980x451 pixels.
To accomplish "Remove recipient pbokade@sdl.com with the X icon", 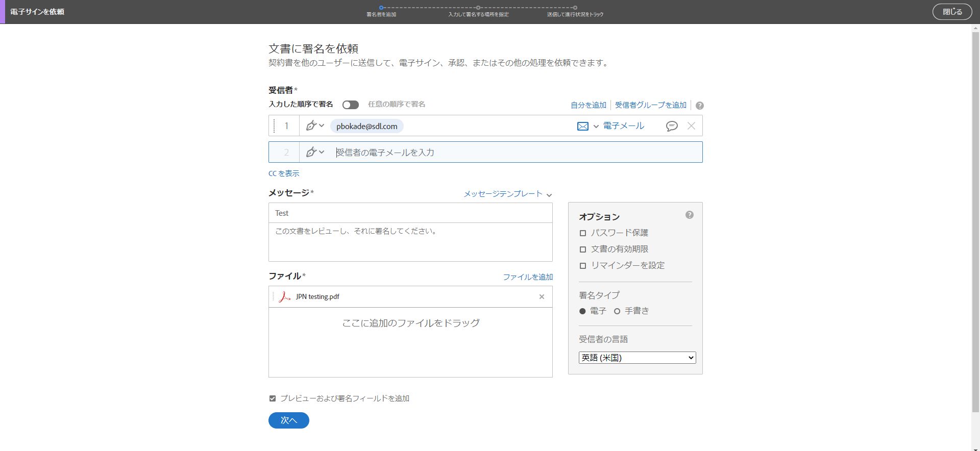I will click(x=691, y=126).
